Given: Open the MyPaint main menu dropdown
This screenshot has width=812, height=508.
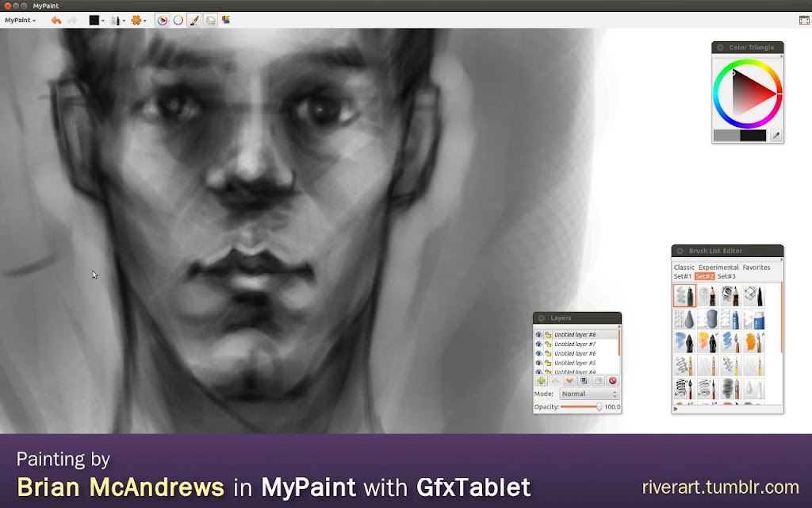Looking at the screenshot, I should 20,20.
